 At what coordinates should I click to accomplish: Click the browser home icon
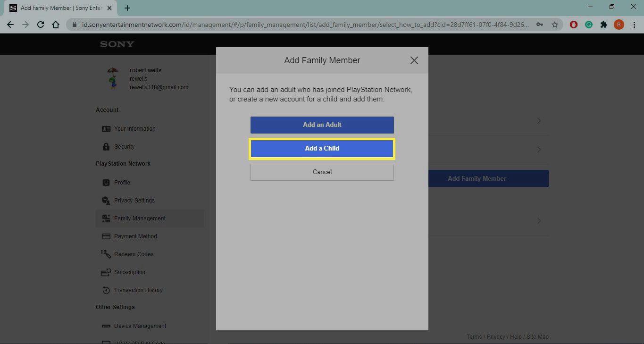point(56,25)
